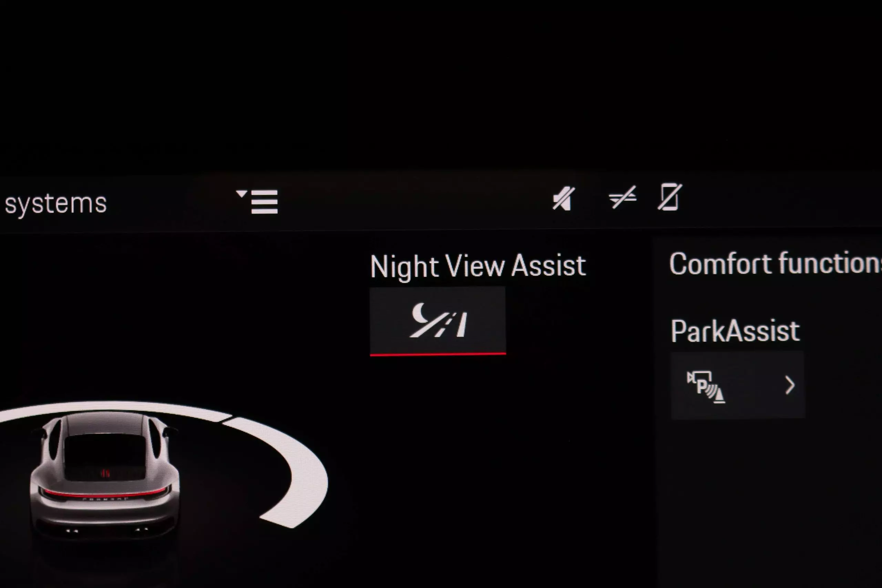Click the ParkAssist parking camera sensor icon
The height and width of the screenshot is (588, 882).
[x=706, y=387]
